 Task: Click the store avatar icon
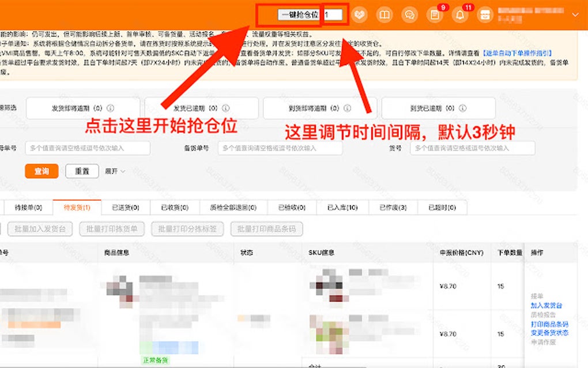[485, 15]
